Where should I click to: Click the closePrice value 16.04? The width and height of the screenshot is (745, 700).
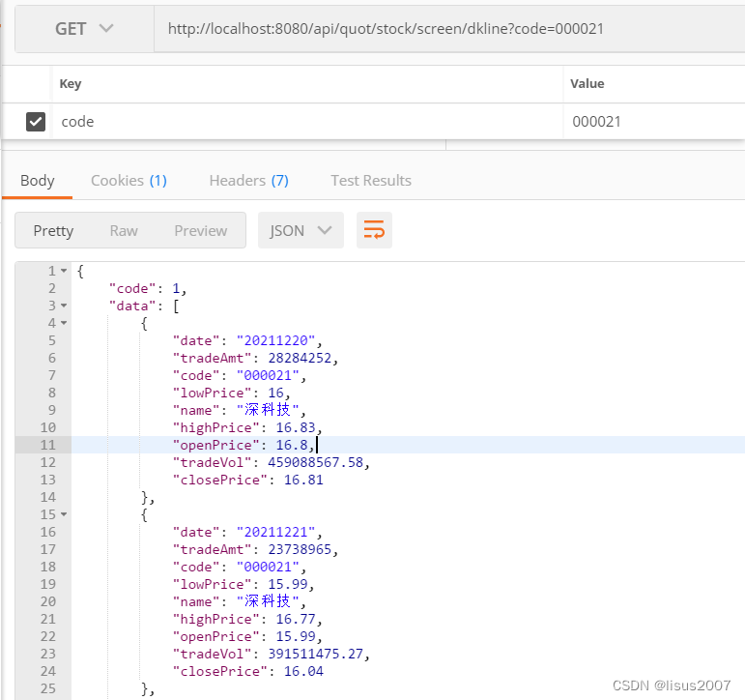pos(303,671)
